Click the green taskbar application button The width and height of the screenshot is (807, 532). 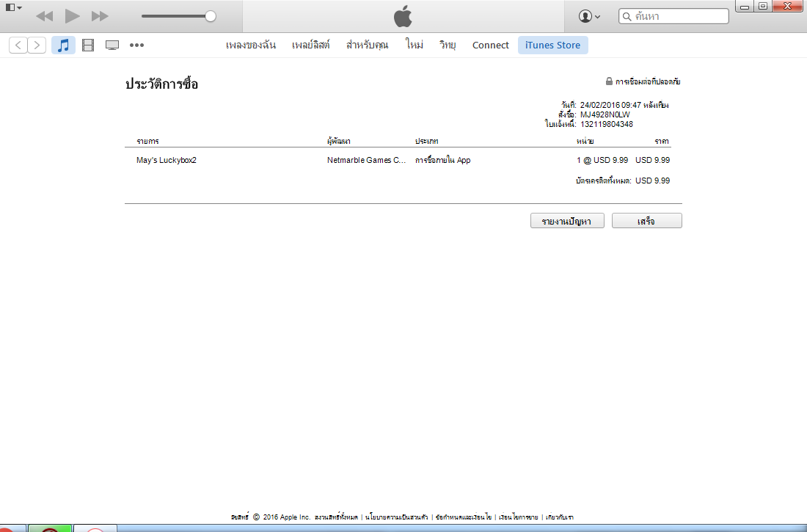coord(49,528)
